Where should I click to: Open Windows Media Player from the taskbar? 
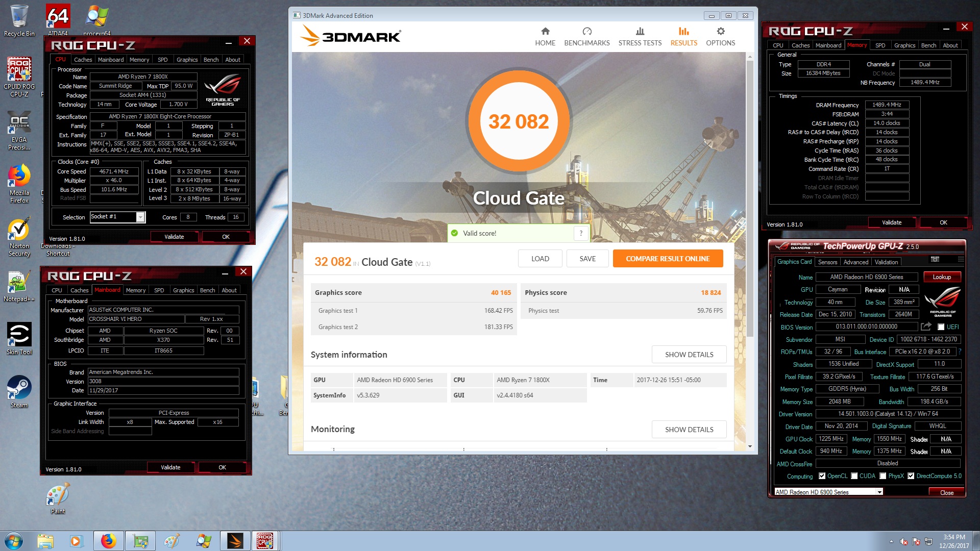(x=76, y=541)
